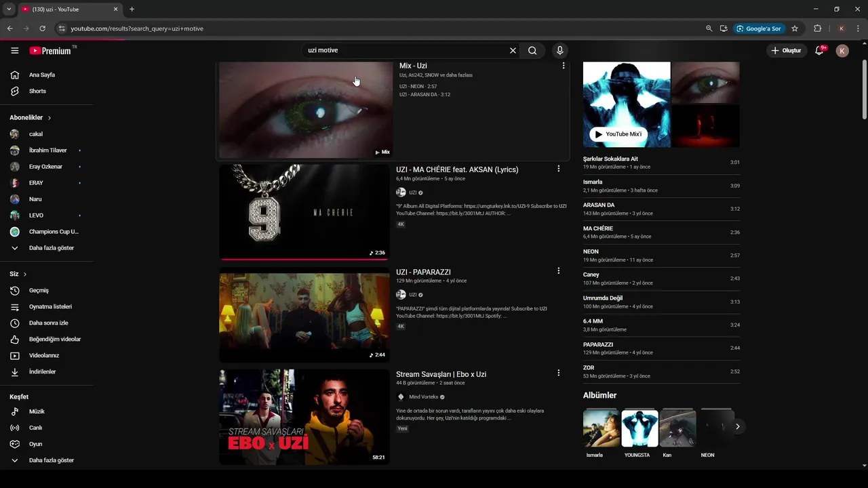The width and height of the screenshot is (868, 488).
Task: Open Chrome extensions puzzle icon
Action: coord(817,28)
